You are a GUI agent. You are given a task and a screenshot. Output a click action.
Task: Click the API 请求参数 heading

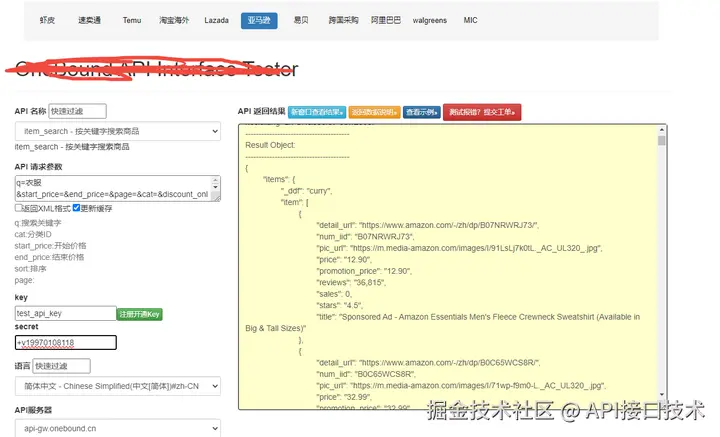[x=38, y=167]
